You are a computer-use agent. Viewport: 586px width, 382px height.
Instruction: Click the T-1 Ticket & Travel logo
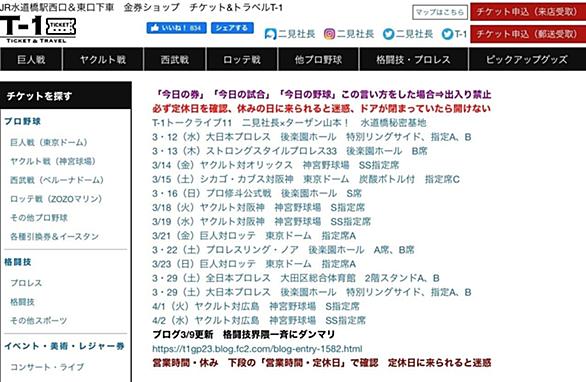[38, 30]
